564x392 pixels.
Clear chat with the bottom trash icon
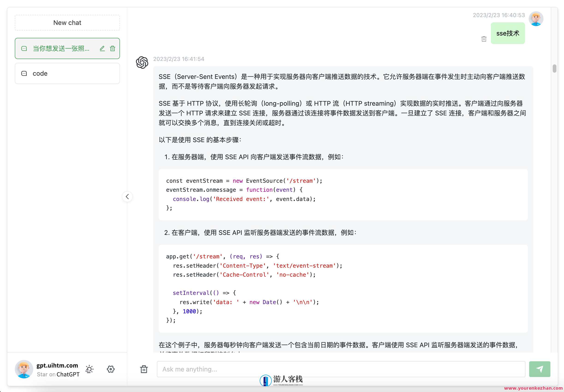click(x=144, y=369)
